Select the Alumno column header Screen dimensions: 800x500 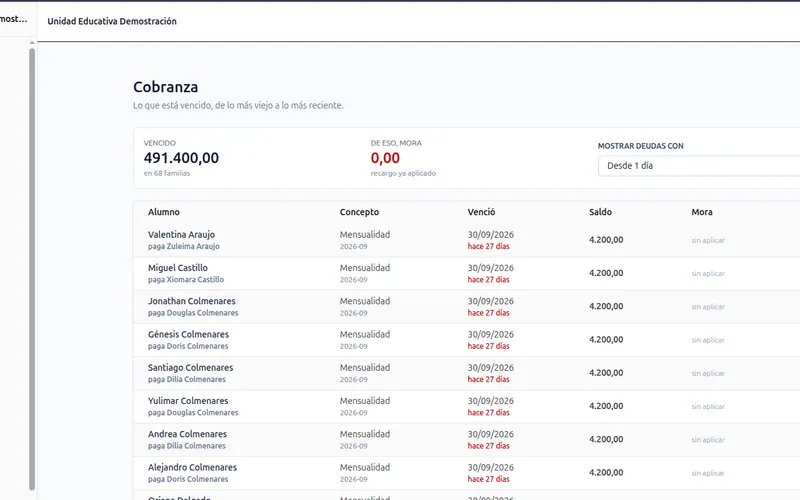(x=164, y=212)
